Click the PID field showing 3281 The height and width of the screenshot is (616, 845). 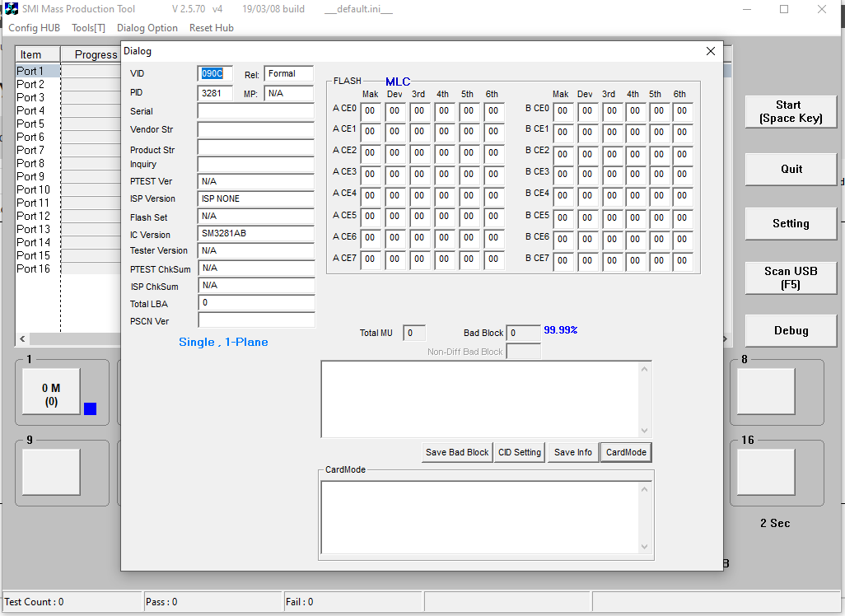coord(215,93)
